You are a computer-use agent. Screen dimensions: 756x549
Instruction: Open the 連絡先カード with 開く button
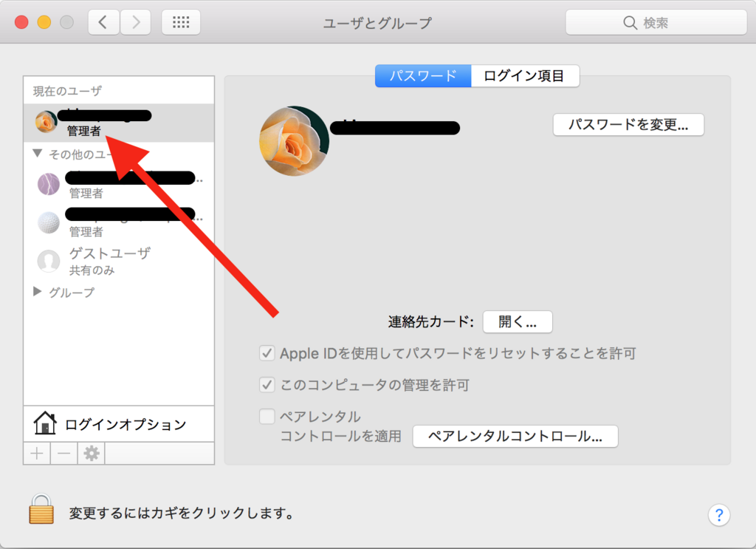pyautogui.click(x=518, y=321)
